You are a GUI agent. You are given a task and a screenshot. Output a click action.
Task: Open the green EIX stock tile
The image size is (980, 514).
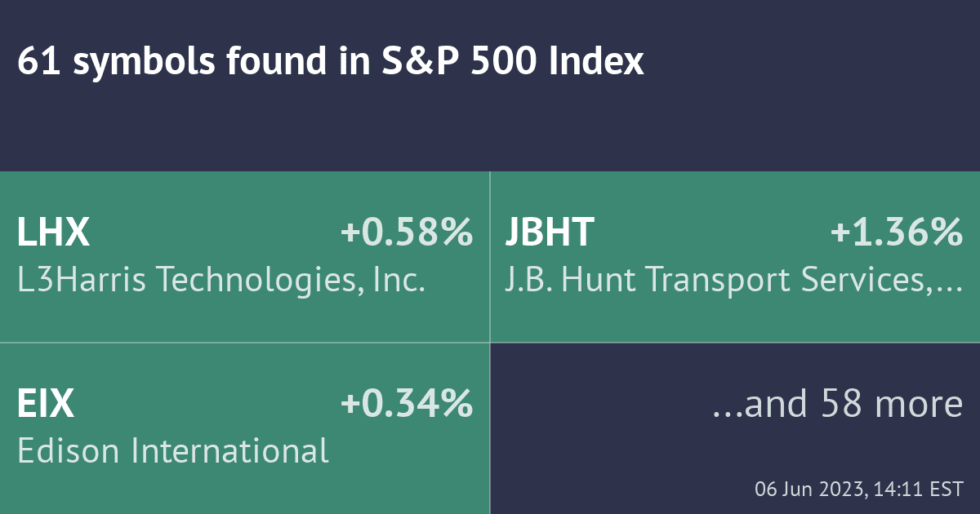tap(245, 428)
